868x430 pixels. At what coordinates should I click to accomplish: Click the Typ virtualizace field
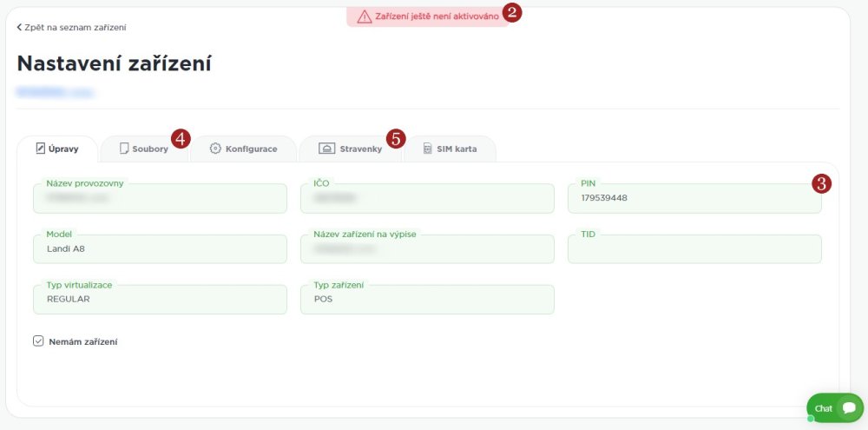pyautogui.click(x=160, y=300)
